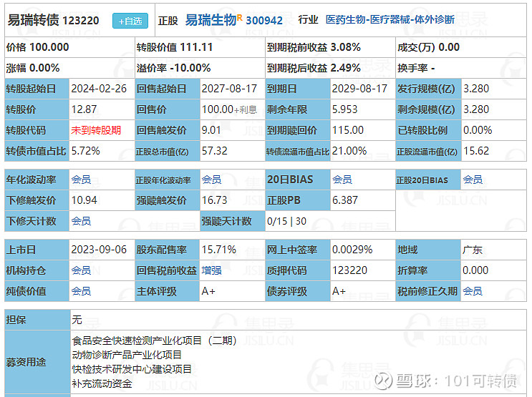Click the 涨幅 0.00% value

[44, 68]
